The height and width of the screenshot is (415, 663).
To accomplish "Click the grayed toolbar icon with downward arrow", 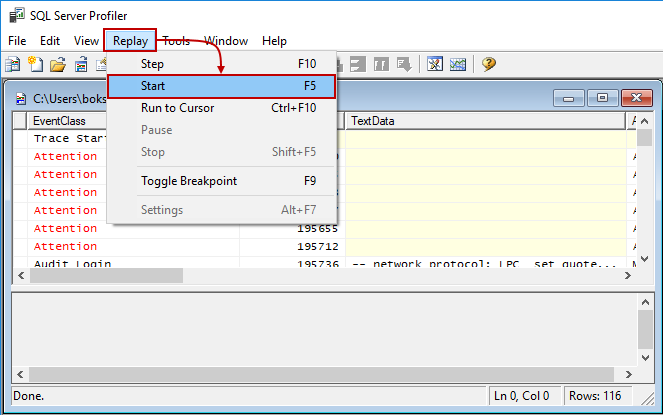I will [404, 64].
